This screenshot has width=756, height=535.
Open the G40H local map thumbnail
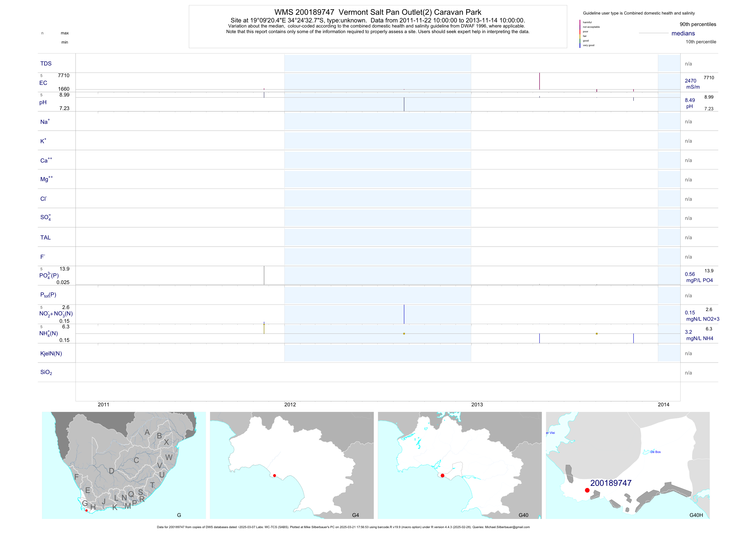[x=628, y=465]
